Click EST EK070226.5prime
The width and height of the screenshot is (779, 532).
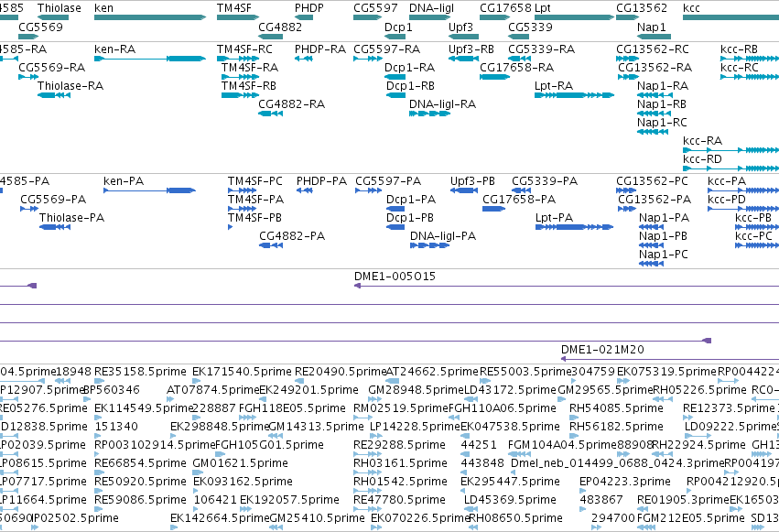tap(420, 518)
